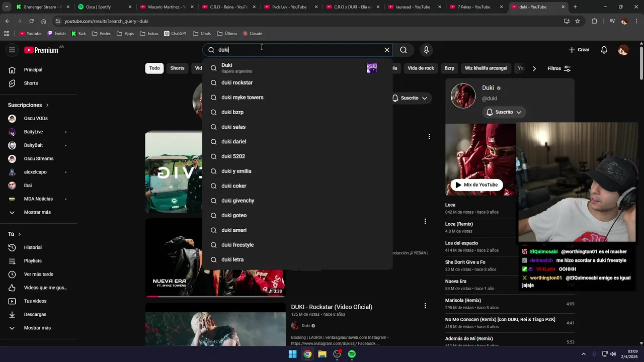This screenshot has width=644, height=362.
Task: Open the Windows Start button
Action: tap(292, 354)
